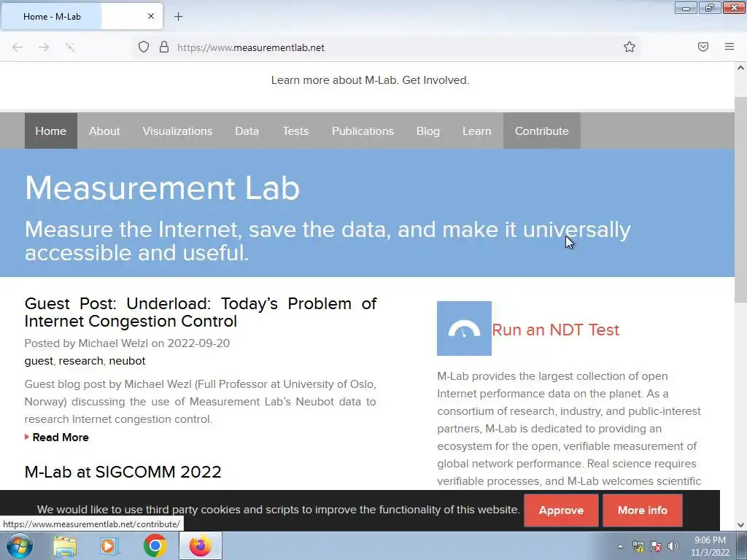Close the Home - M-Lab tab

pos(150,16)
